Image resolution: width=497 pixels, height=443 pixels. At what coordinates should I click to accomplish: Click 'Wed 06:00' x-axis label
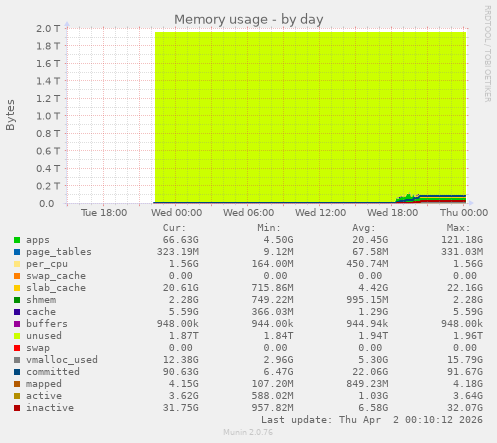point(248,213)
